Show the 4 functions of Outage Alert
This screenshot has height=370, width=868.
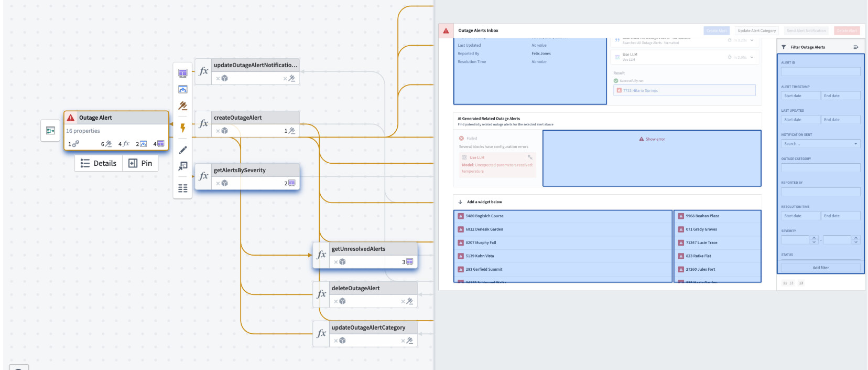pos(124,144)
